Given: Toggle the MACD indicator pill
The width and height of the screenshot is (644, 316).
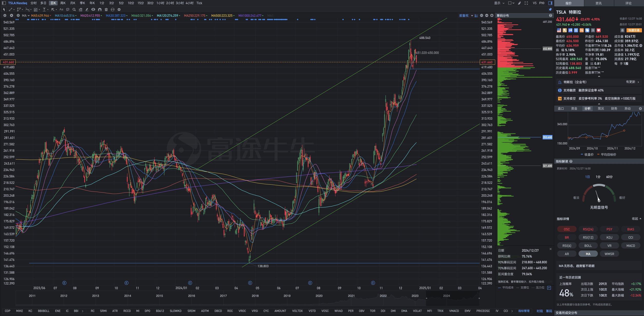Looking at the screenshot, I should click(631, 246).
